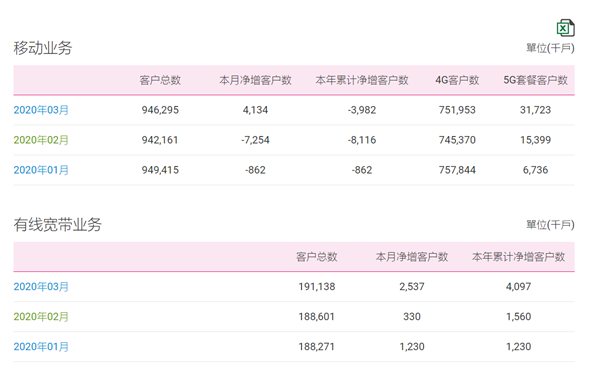Open the broadband 2020年01月 link
This screenshot has height=374, width=600.
click(41, 347)
